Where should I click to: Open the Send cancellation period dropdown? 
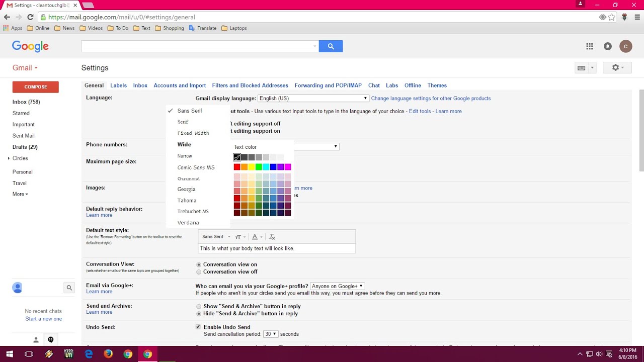[x=271, y=334]
